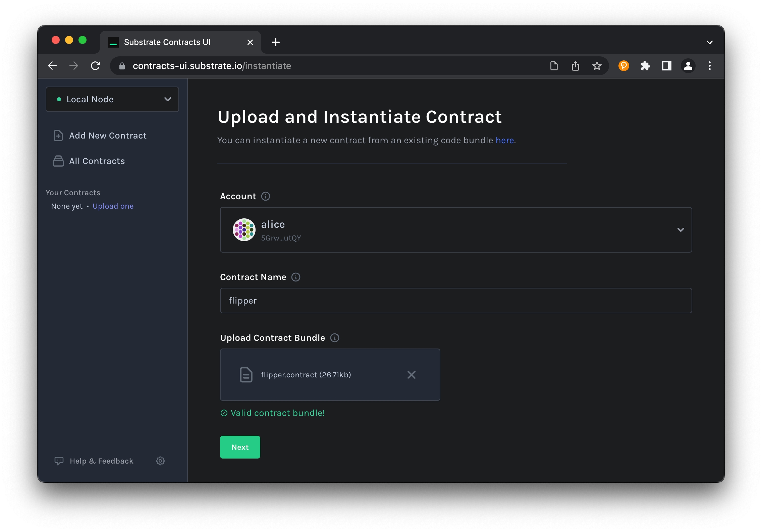Bookmark this page with star icon
Image resolution: width=762 pixels, height=532 pixels.
tap(597, 66)
